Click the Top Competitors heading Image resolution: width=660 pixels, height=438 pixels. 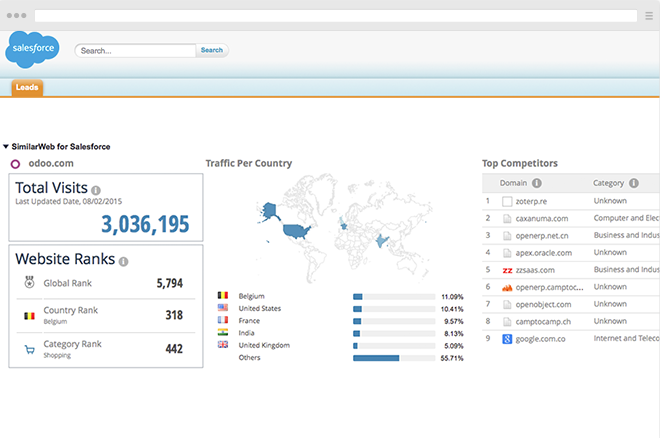click(520, 163)
